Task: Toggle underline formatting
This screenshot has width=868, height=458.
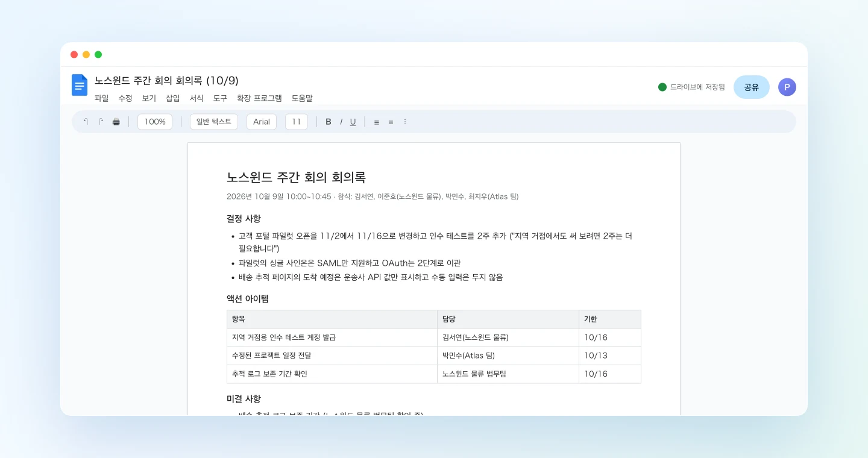Action: [353, 122]
